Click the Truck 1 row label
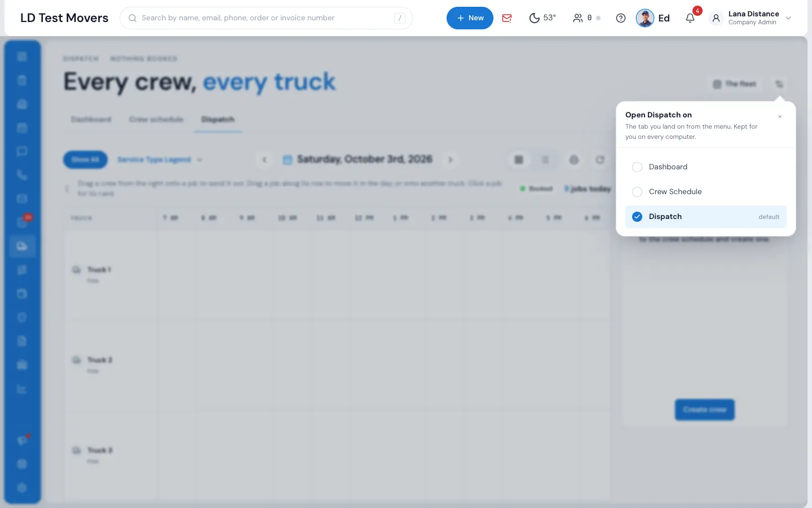 99,270
